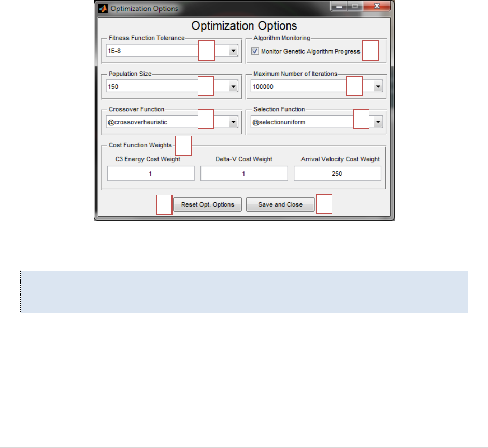Close the Optimization Options window
The width and height of the screenshot is (488, 448).
377,6
